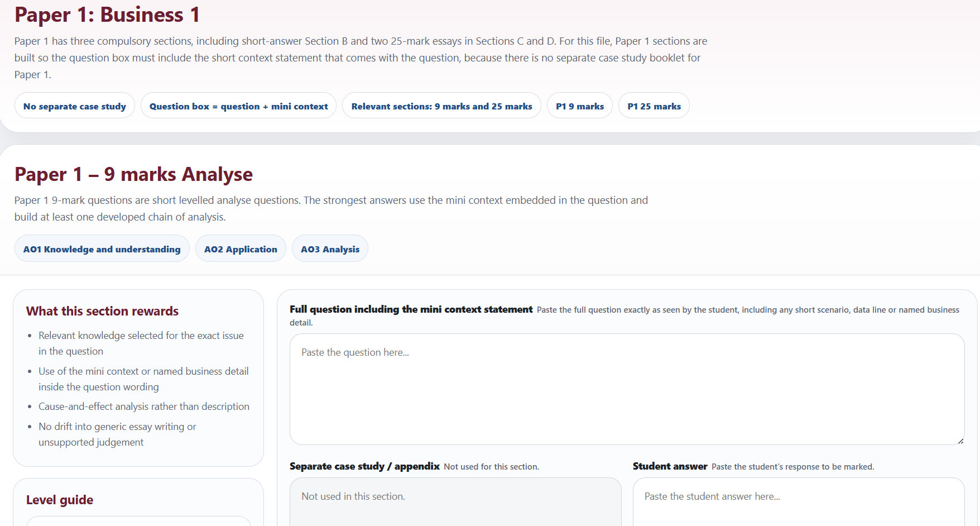Click the 'Full question including the mini context statement' label
This screenshot has height=526, width=980.
pyautogui.click(x=411, y=309)
